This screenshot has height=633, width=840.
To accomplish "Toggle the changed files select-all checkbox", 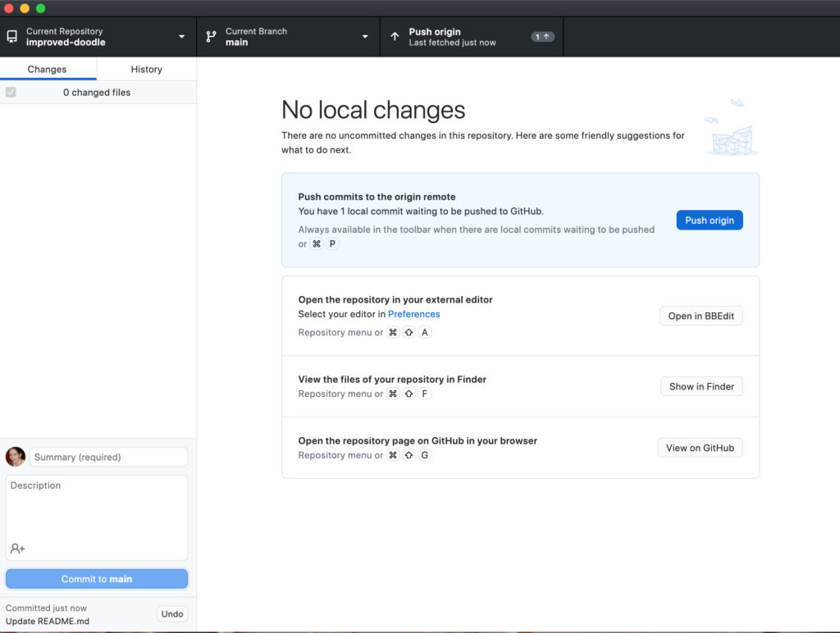I will pyautogui.click(x=11, y=92).
